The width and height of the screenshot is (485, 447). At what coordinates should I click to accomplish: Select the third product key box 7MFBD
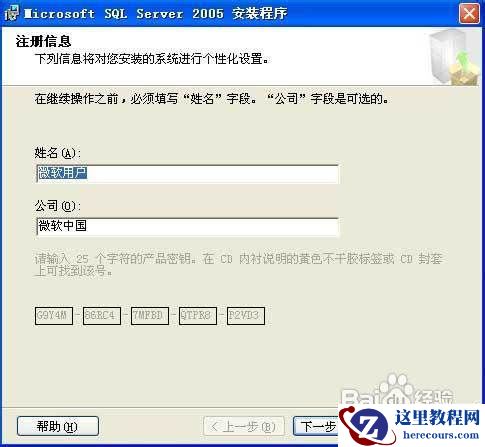pyautogui.click(x=150, y=316)
